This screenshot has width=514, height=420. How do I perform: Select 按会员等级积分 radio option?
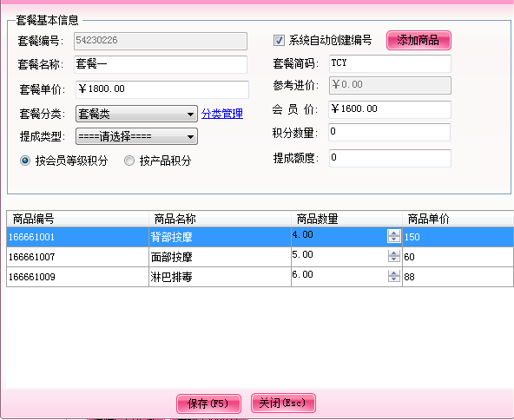pyautogui.click(x=25, y=161)
